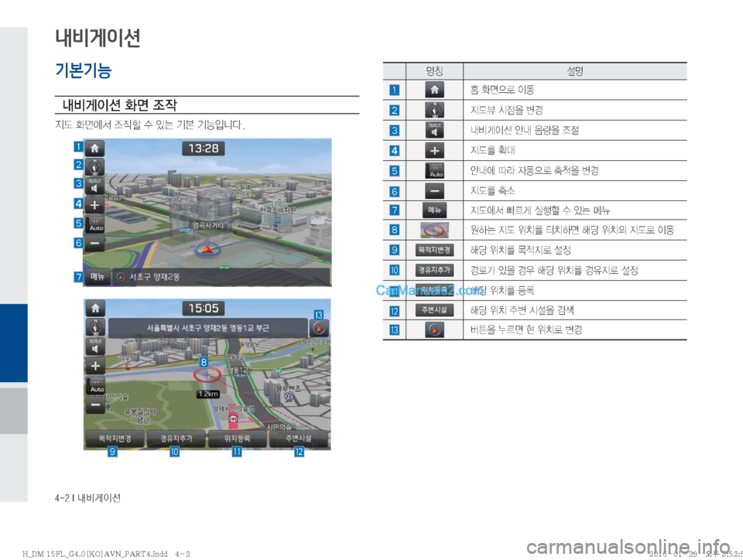
Task: Click the plus icon in the 지도를 확대 row
Action: pos(434,151)
